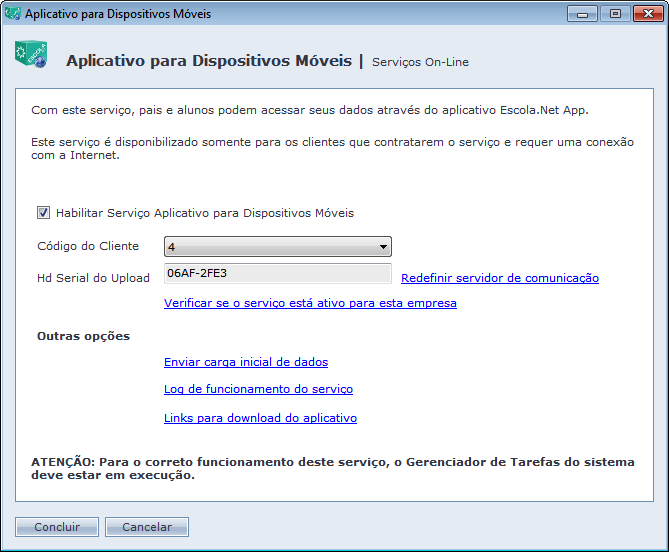Click the title bar application icon

pos(13,14)
